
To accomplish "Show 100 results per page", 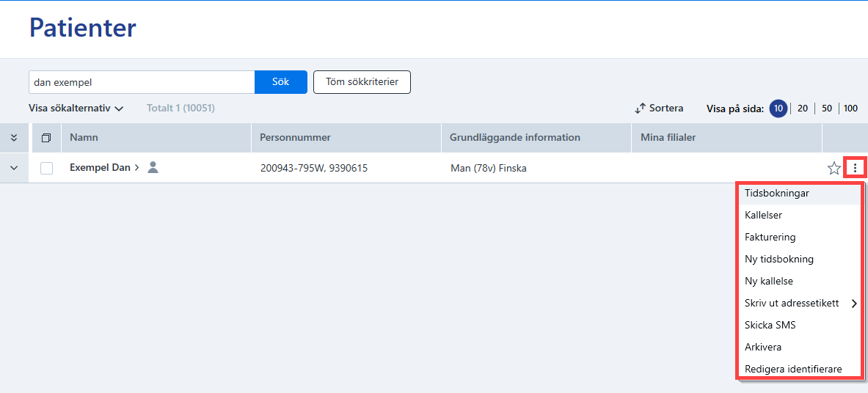I will [x=851, y=109].
